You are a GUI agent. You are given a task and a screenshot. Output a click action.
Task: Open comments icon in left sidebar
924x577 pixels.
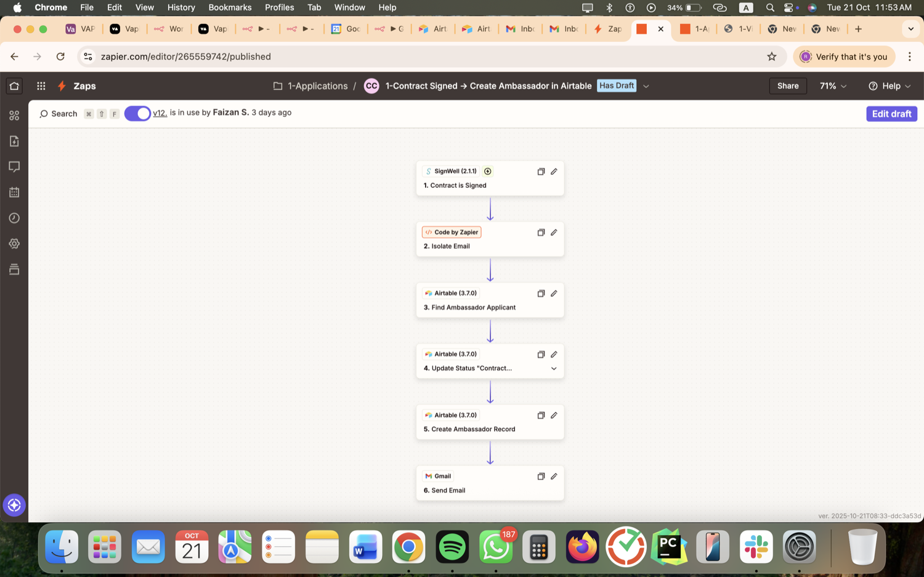[x=14, y=167]
